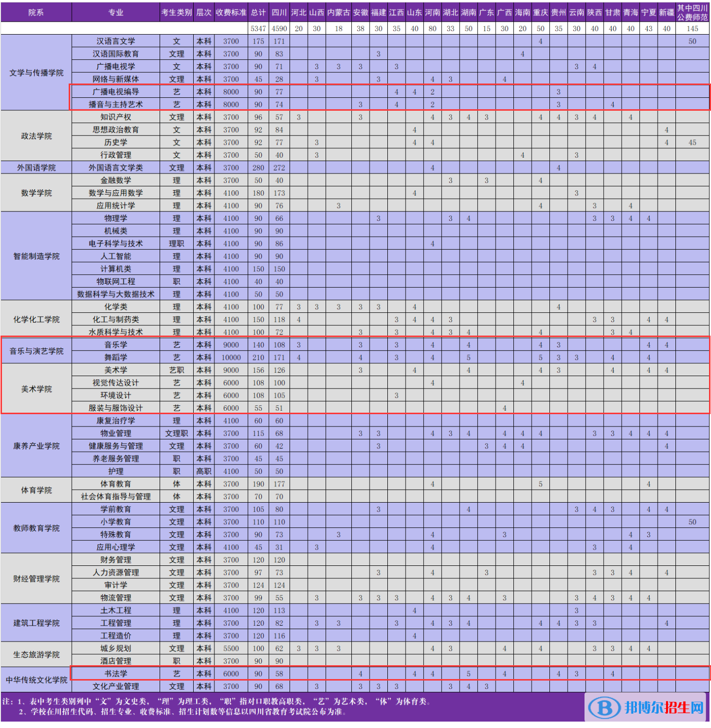Click the 数学与应用数学 major cell
Image resolution: width=711 pixels, height=728 pixels.
(x=116, y=193)
